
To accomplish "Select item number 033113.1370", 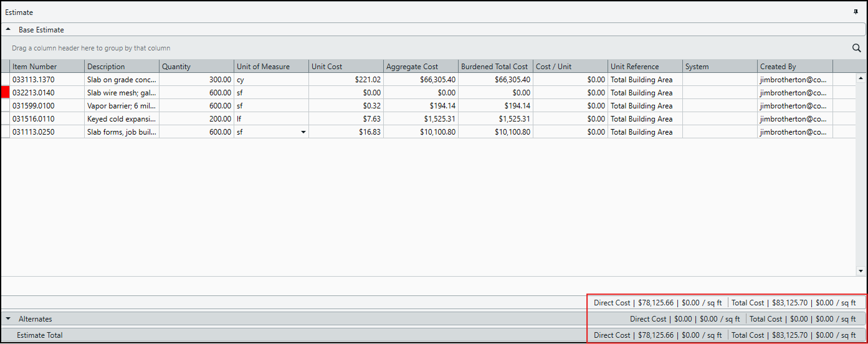I will pos(47,80).
